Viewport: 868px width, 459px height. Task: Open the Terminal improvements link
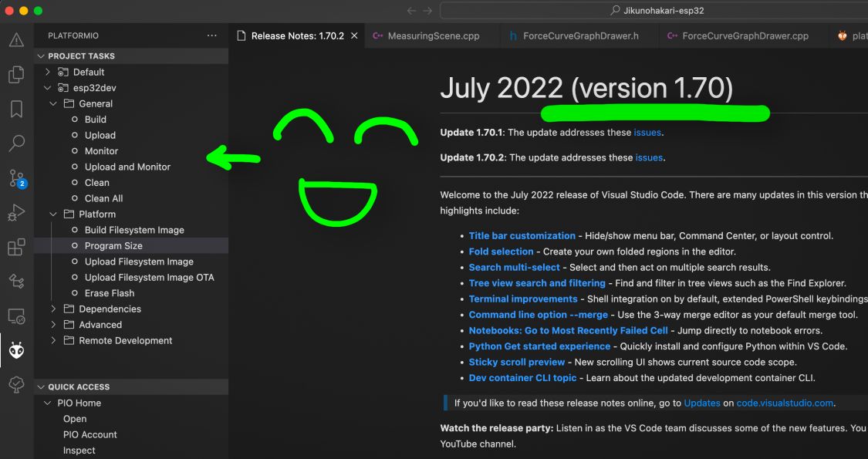tap(523, 299)
